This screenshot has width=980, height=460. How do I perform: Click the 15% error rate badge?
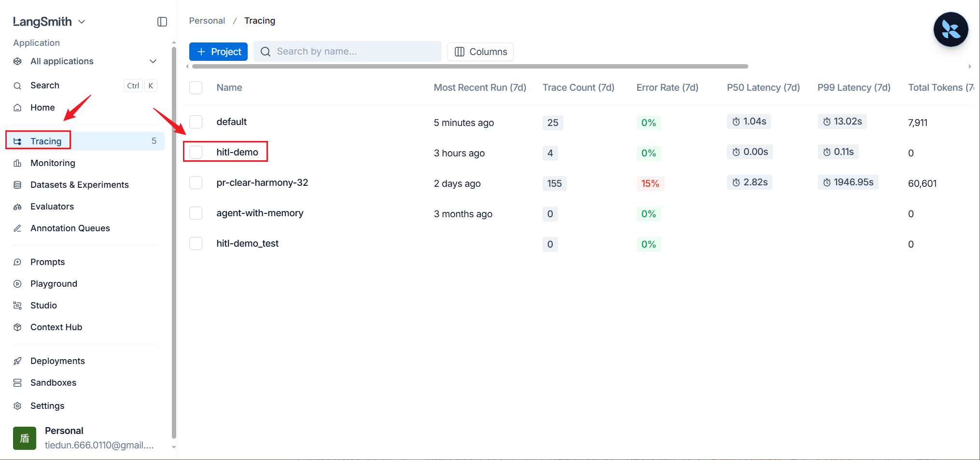pos(650,184)
